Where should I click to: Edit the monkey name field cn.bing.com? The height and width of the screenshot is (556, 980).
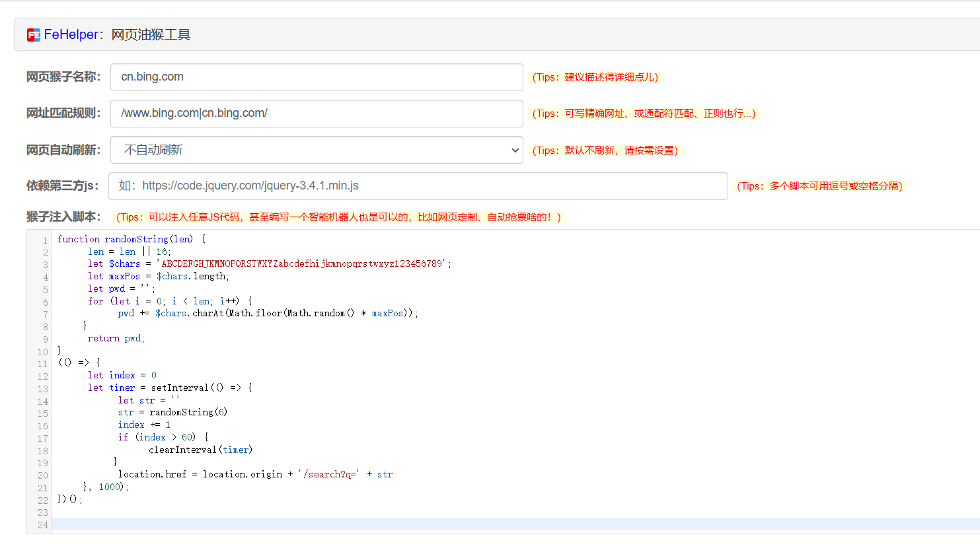point(317,77)
